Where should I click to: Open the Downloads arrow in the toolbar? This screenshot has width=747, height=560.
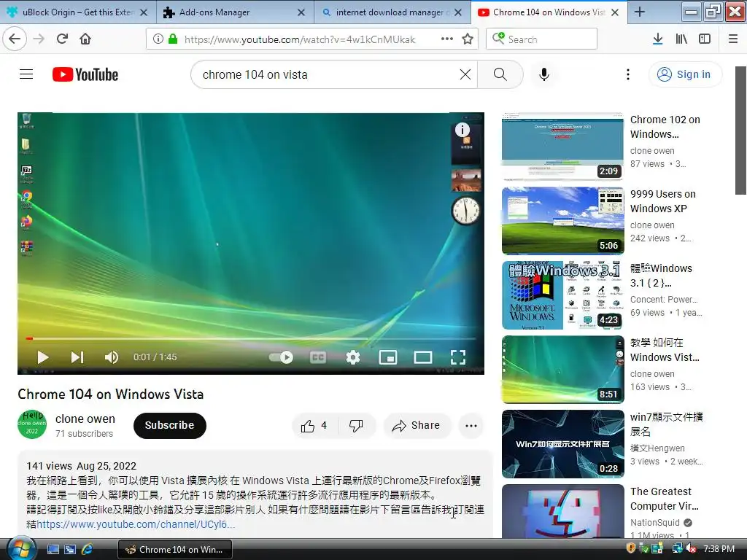[x=657, y=39]
